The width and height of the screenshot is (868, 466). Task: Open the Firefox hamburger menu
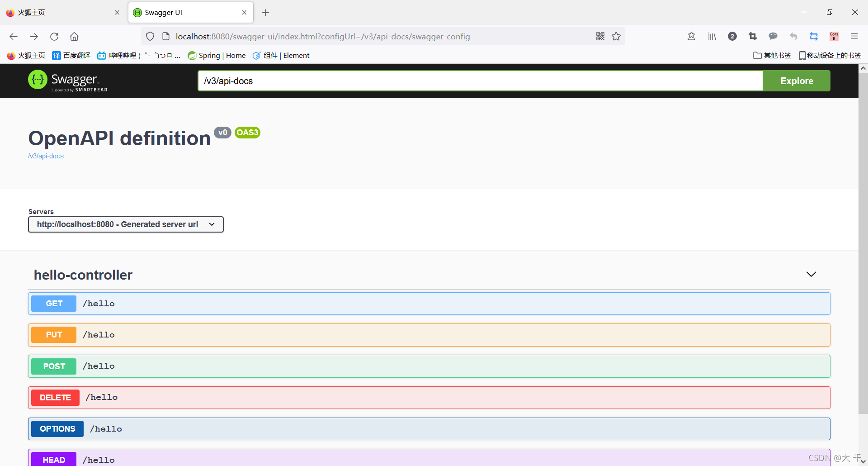pyautogui.click(x=854, y=36)
